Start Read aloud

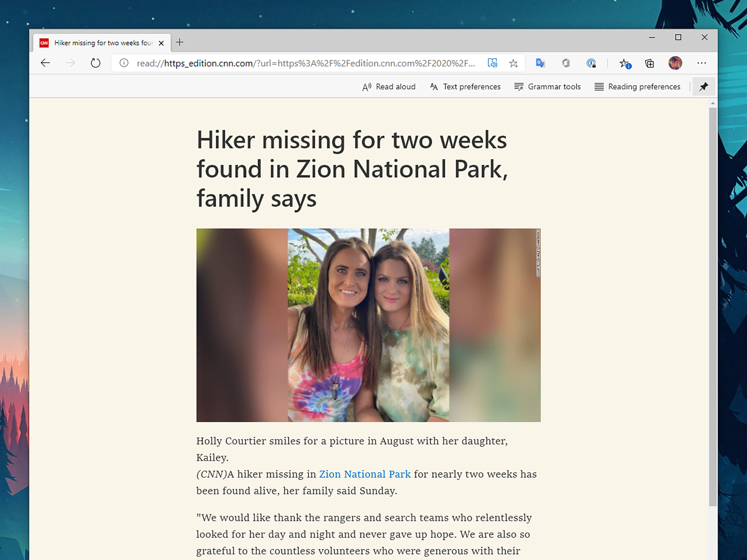(389, 87)
